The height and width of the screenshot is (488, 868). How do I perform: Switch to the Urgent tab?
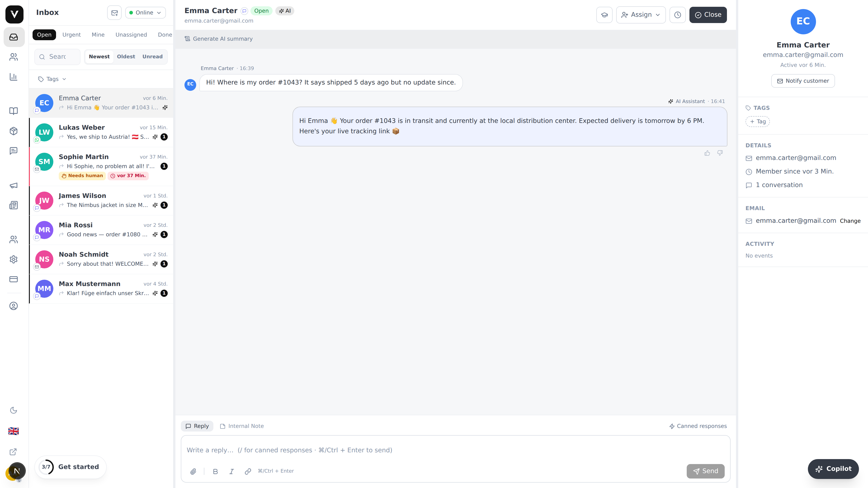tap(71, 35)
